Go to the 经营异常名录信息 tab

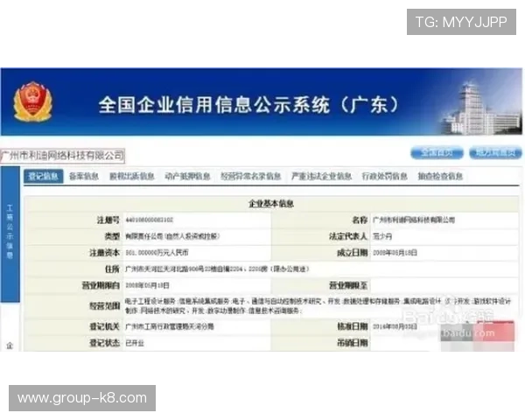[x=251, y=176]
